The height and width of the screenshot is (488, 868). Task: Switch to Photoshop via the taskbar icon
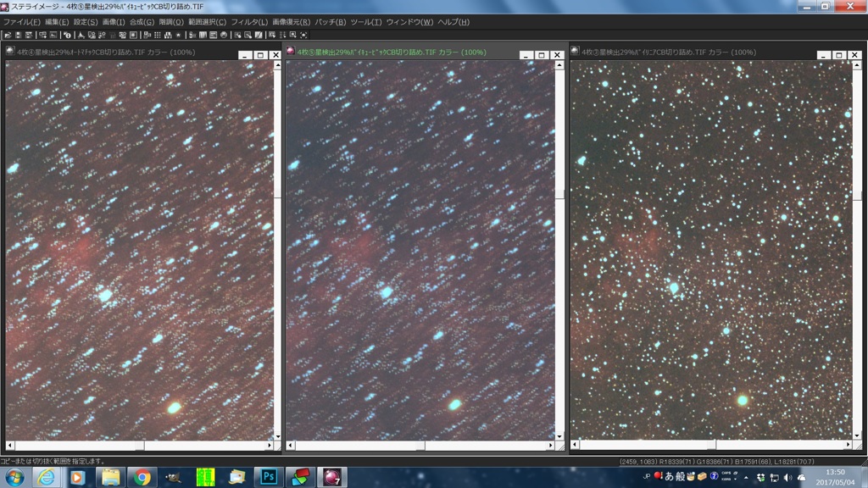pyautogui.click(x=269, y=477)
